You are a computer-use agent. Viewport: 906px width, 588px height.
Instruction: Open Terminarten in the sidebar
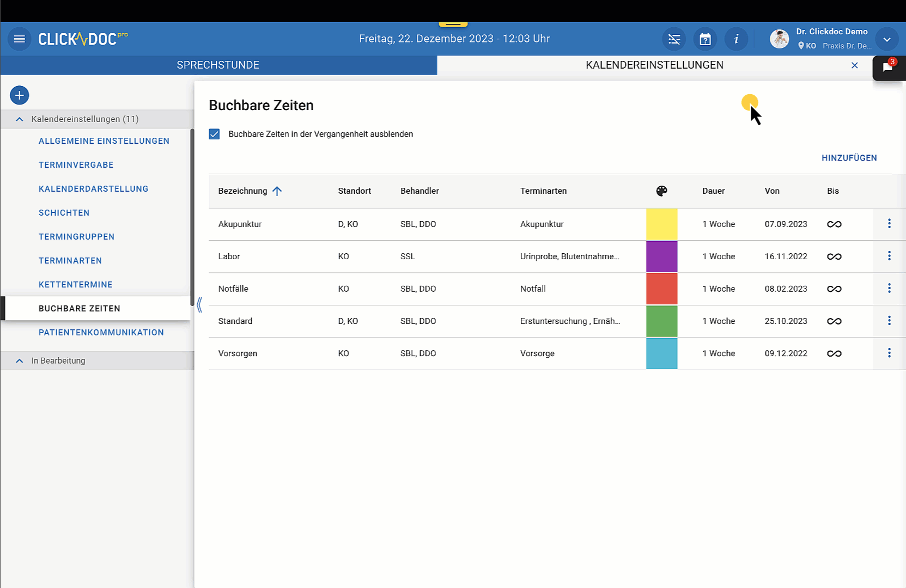point(70,261)
